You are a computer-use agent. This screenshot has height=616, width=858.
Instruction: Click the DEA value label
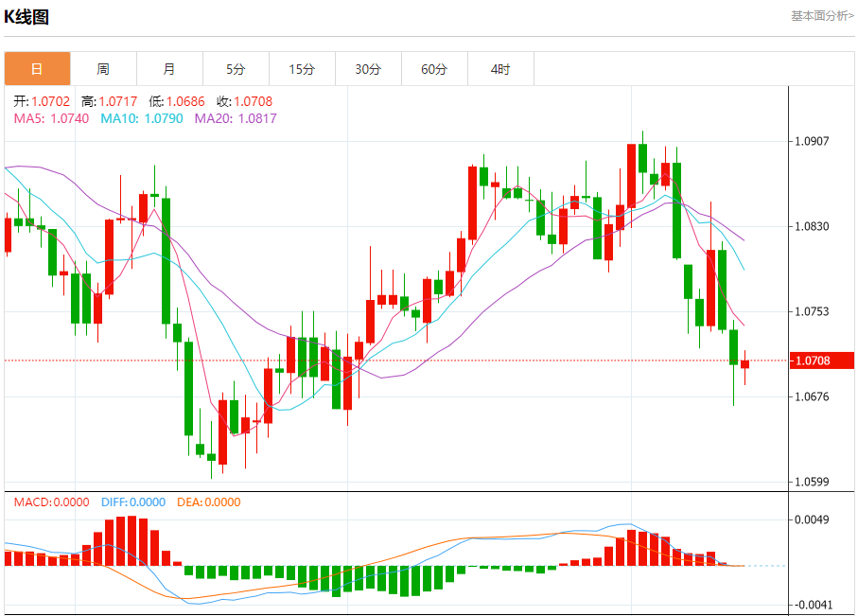(209, 502)
